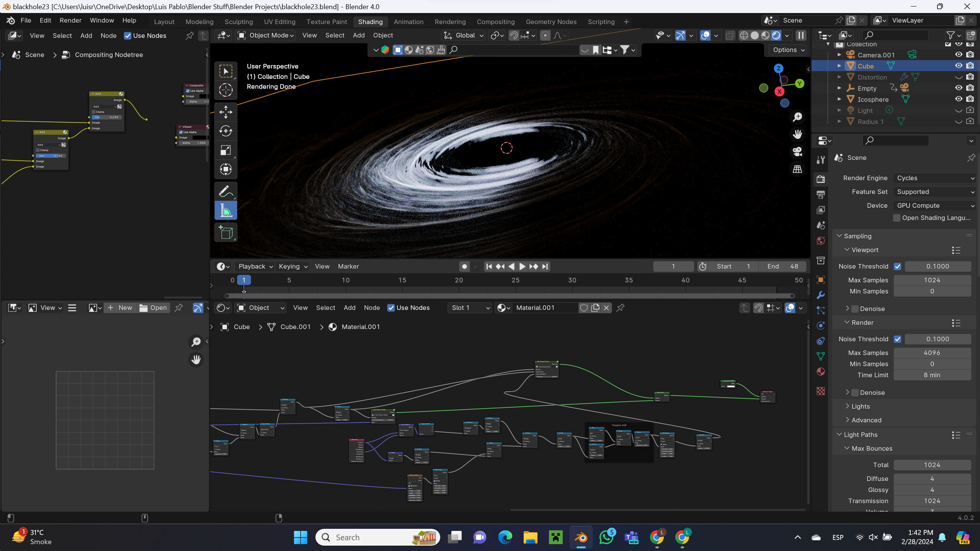Click the Play animation button
This screenshot has height=551, width=980.
[x=522, y=266]
